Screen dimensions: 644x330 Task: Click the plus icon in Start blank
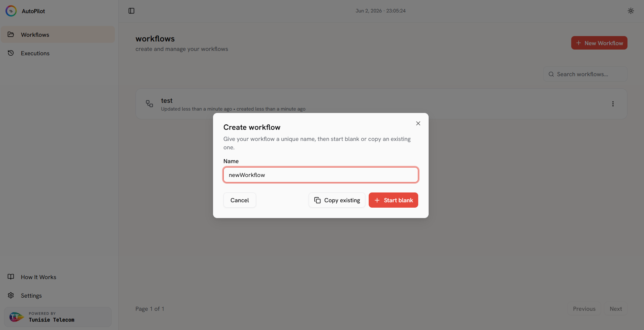377,200
